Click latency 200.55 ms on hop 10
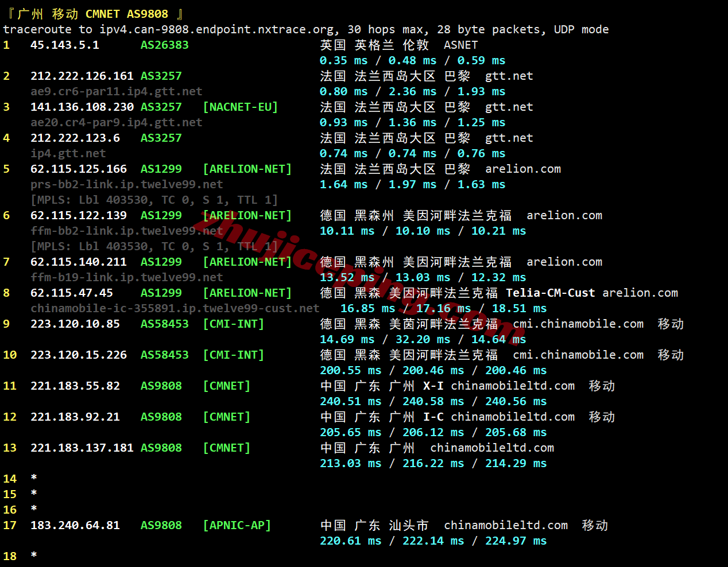This screenshot has height=567, width=728. pyautogui.click(x=351, y=370)
